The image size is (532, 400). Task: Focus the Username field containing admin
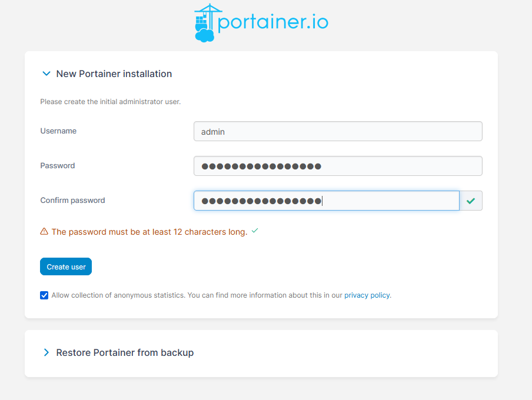point(338,131)
